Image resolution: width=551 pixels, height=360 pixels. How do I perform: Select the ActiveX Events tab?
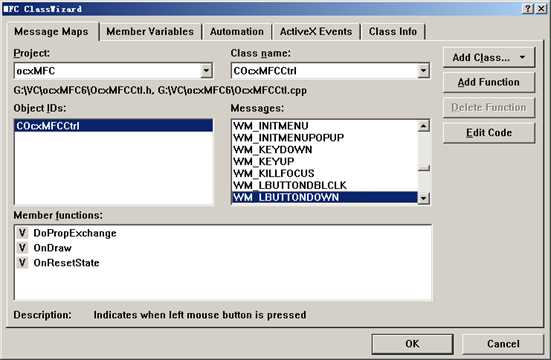(x=316, y=32)
